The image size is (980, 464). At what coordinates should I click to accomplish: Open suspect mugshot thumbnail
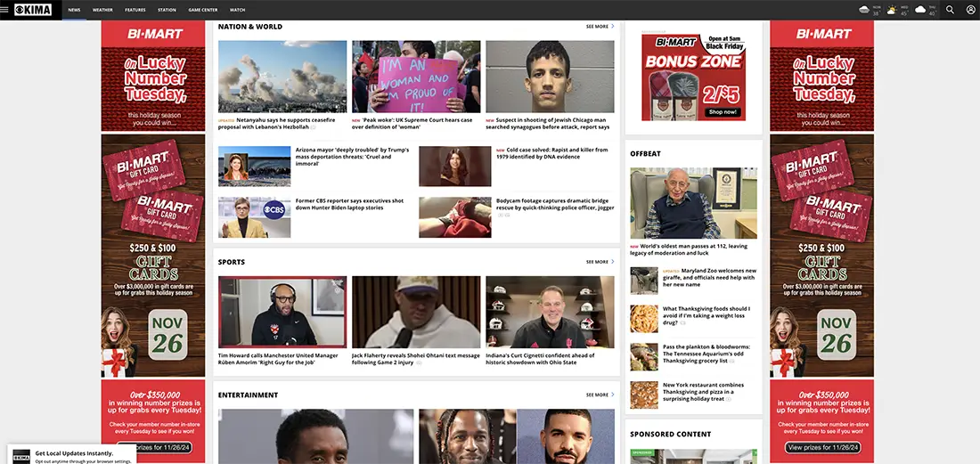[550, 77]
